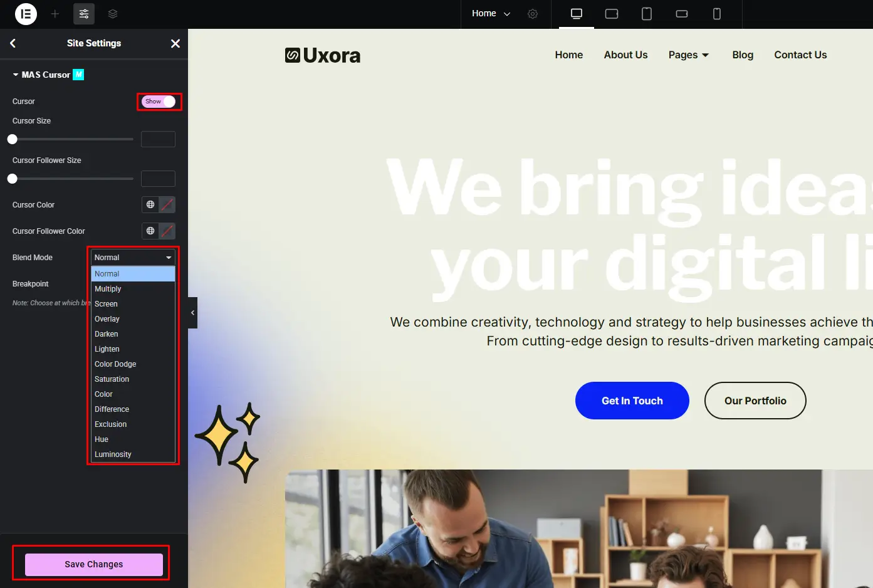
Task: Select Normal blend mode option
Action: pyautogui.click(x=133, y=274)
